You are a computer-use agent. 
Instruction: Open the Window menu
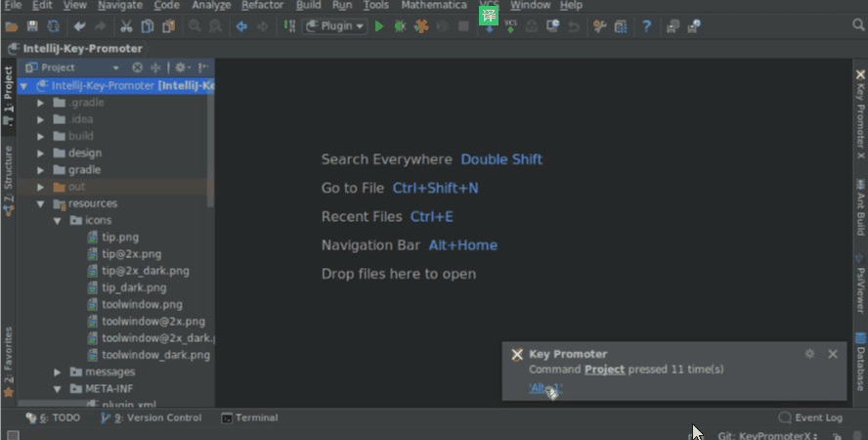coord(531,5)
